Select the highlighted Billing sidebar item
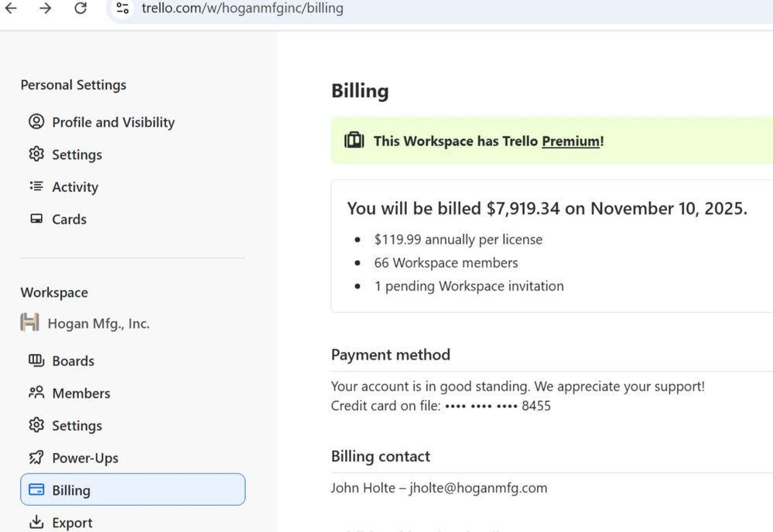Viewport: 773px width, 532px height. coord(132,489)
